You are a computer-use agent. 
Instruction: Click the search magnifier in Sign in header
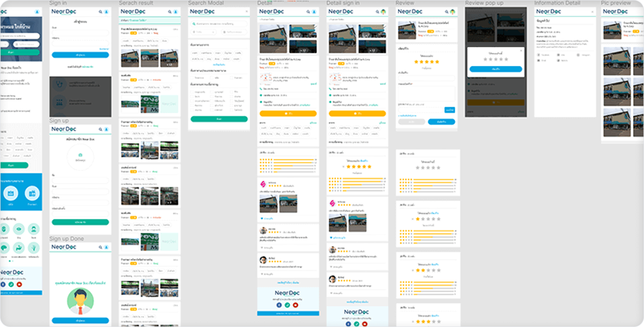coord(100,11)
